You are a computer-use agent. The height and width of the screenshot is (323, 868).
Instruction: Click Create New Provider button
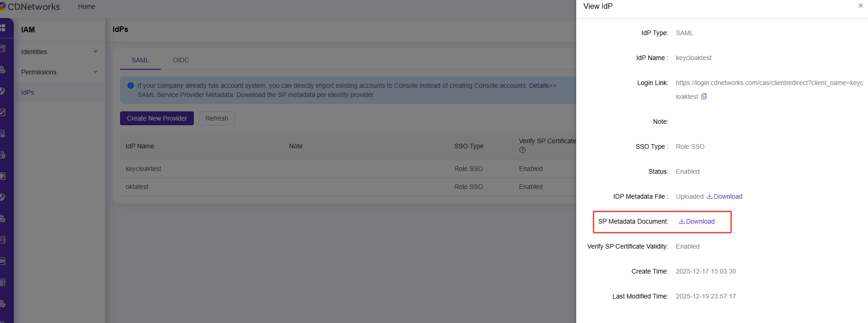[157, 118]
